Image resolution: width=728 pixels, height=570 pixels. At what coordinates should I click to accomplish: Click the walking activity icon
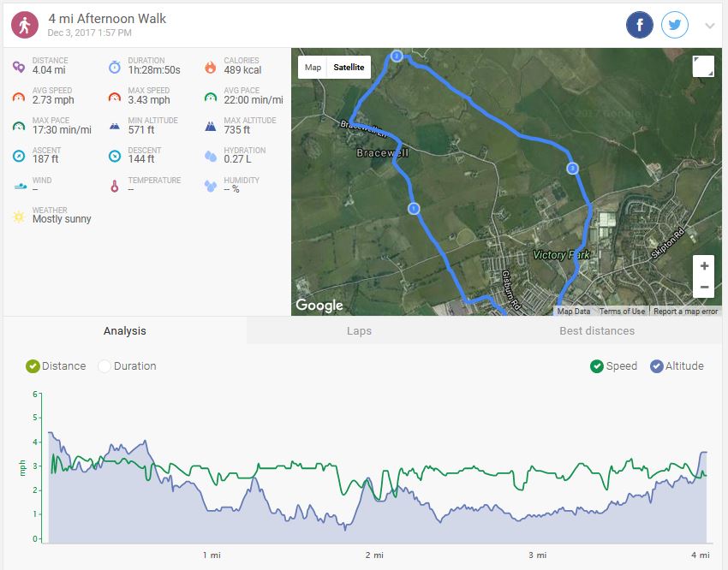point(24,25)
